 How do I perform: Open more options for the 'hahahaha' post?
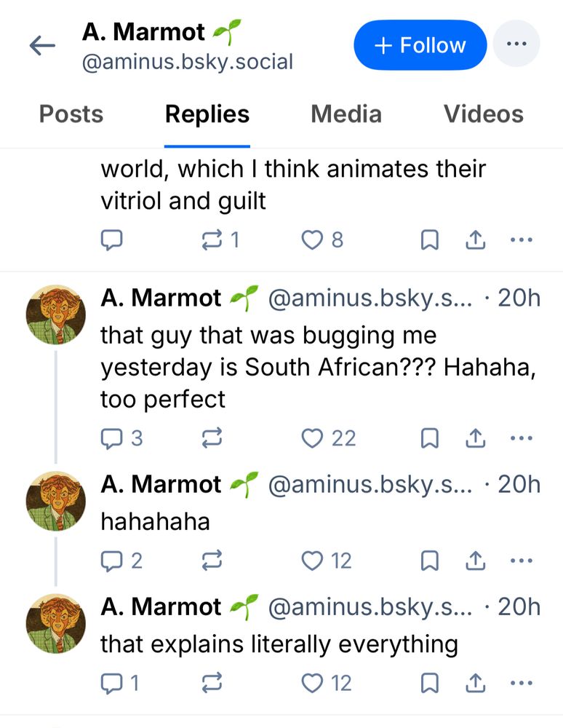coord(522,561)
